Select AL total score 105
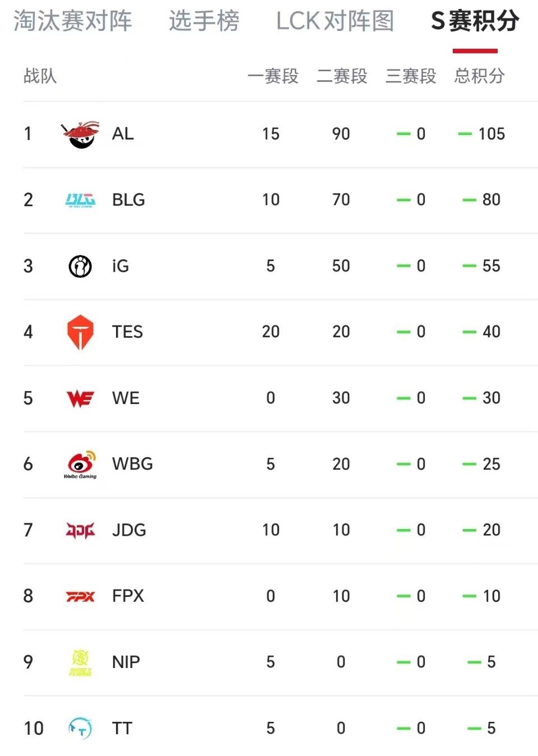The width and height of the screenshot is (538, 756). [x=491, y=134]
